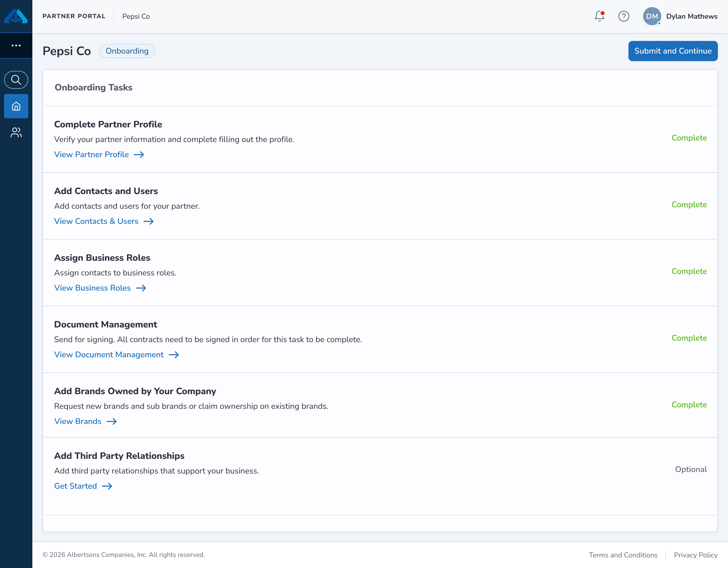Click the arrow next to View Partner Profile
The width and height of the screenshot is (728, 568).
pyautogui.click(x=139, y=155)
